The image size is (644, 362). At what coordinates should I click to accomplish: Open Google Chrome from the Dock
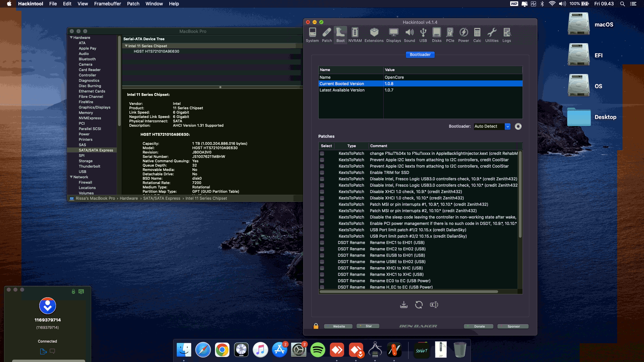pos(222,350)
